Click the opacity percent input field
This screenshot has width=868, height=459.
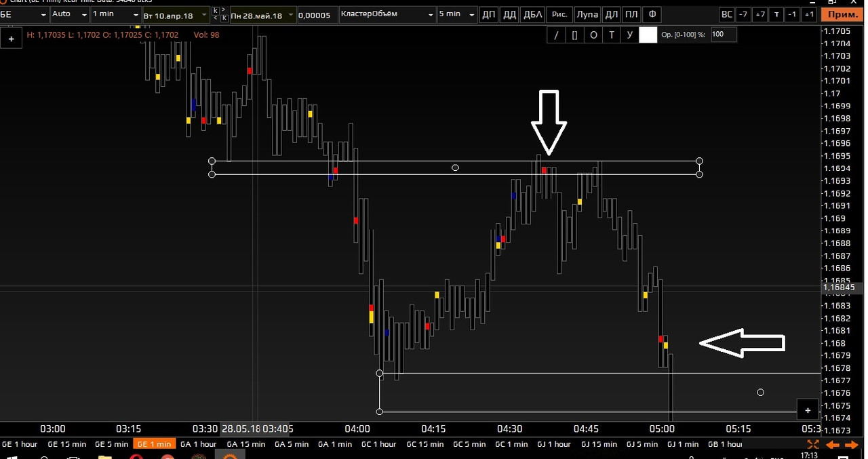724,35
